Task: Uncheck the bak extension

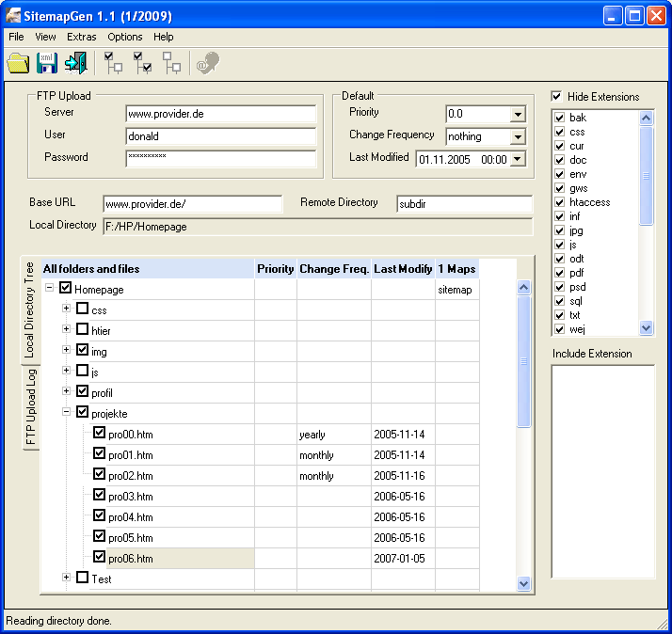Action: 559,118
